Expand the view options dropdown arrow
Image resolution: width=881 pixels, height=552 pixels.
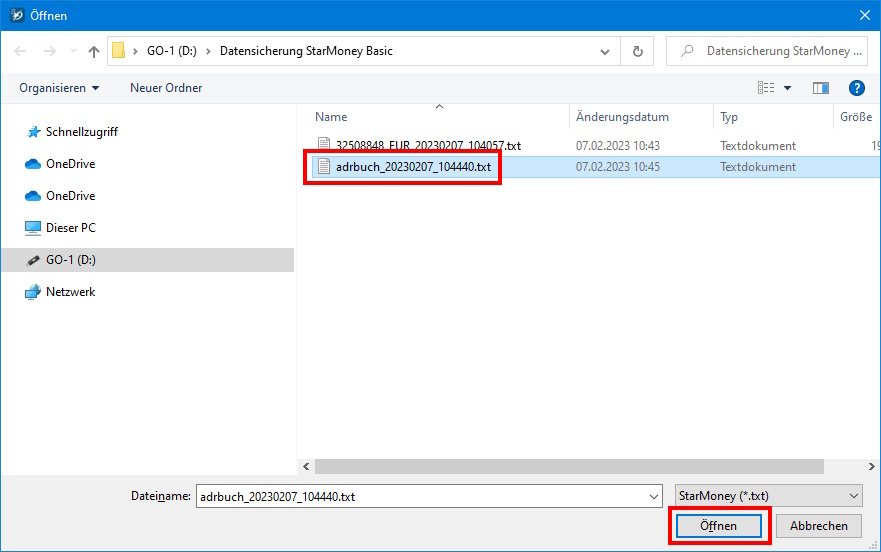click(x=787, y=88)
